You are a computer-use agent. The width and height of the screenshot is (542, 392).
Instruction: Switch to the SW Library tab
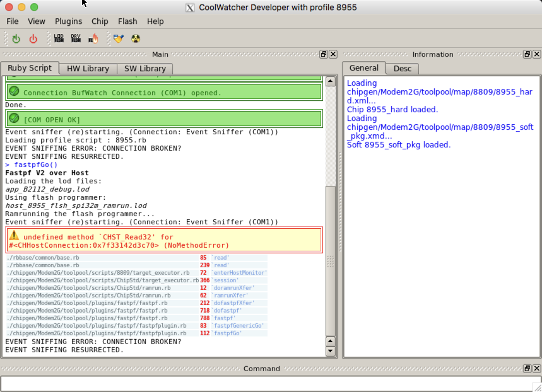(x=145, y=69)
